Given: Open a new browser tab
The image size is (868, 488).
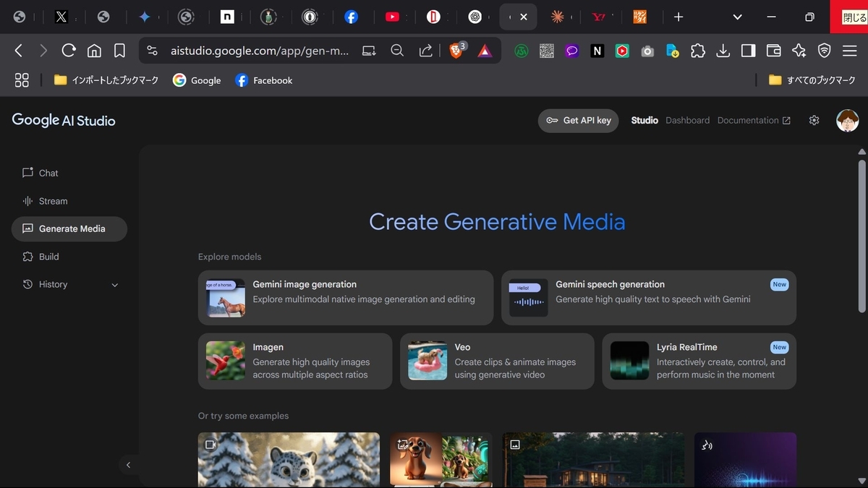Looking at the screenshot, I should (678, 17).
